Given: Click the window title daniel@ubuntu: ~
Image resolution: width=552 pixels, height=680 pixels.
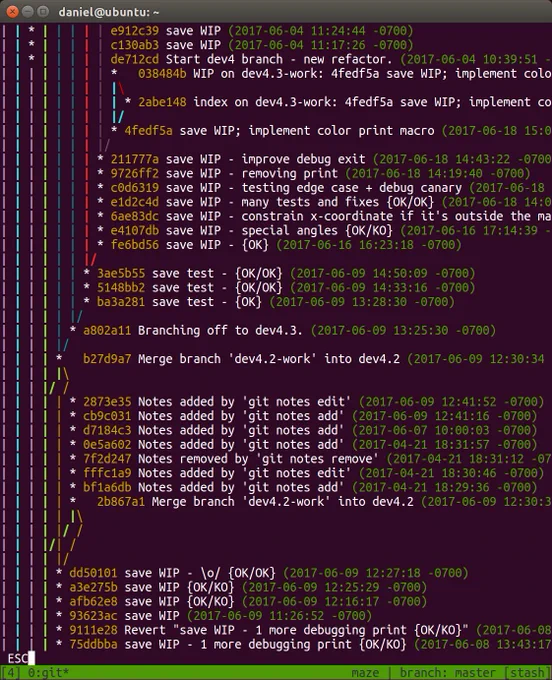Looking at the screenshot, I should (x=109, y=12).
